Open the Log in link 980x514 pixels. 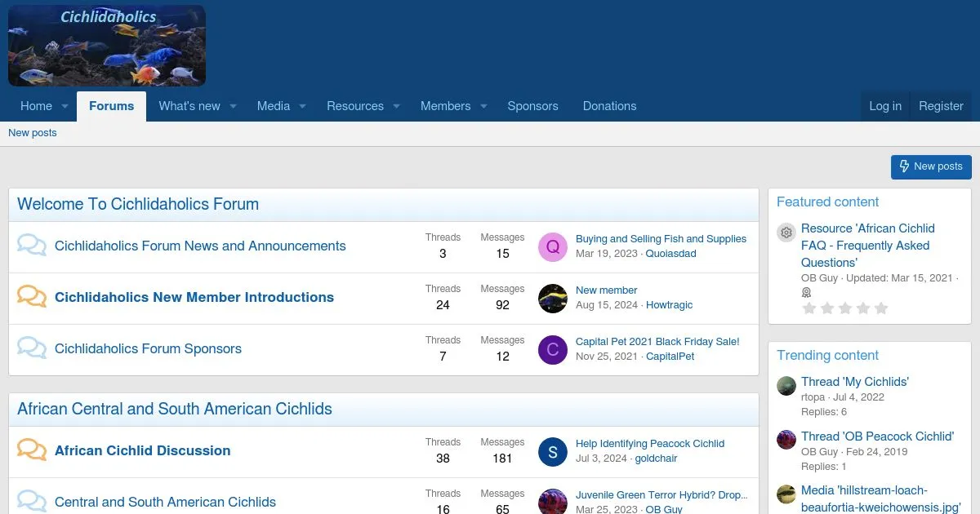(884, 106)
